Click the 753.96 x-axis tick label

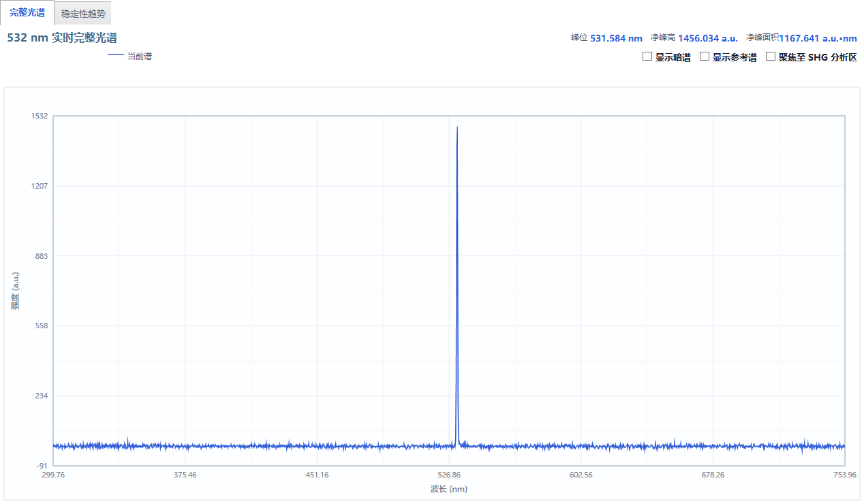point(845,475)
